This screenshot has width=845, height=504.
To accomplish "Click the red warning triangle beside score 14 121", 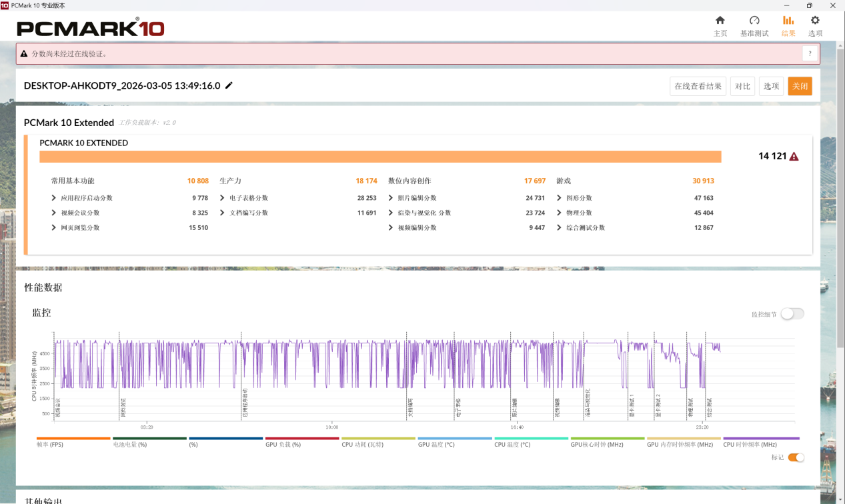I will 794,157.
